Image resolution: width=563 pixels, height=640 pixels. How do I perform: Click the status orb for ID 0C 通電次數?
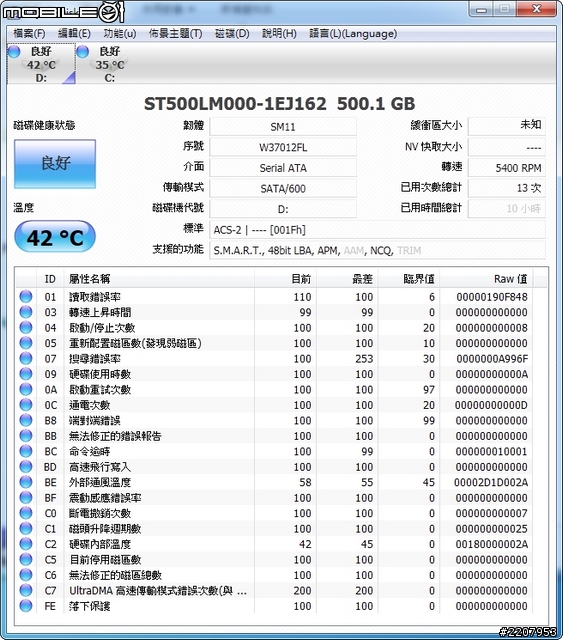click(26, 405)
